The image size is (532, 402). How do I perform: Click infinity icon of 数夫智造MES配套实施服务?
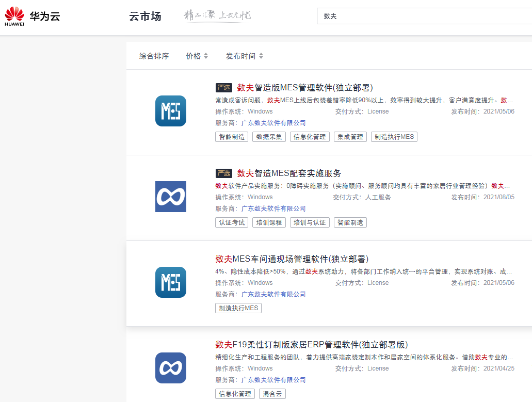tap(171, 197)
